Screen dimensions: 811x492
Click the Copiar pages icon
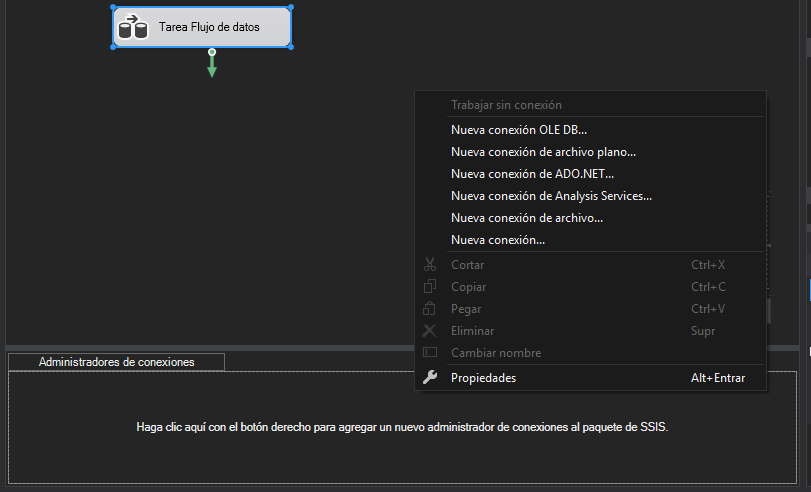coord(430,286)
